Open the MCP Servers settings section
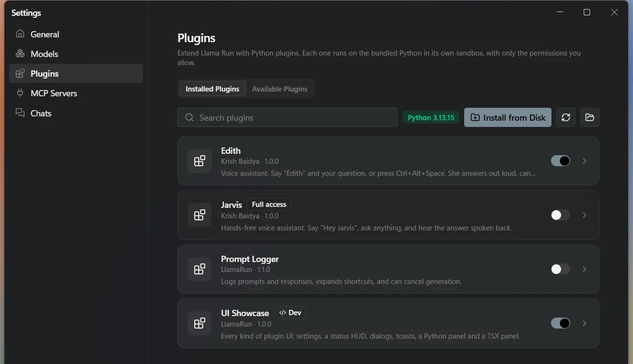Image resolution: width=633 pixels, height=364 pixels. pos(76,93)
